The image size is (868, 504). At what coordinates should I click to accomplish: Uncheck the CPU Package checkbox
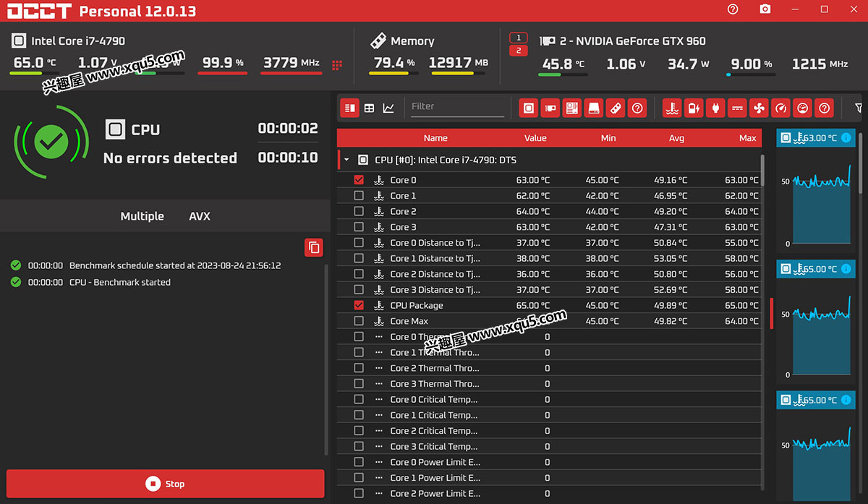(x=359, y=305)
